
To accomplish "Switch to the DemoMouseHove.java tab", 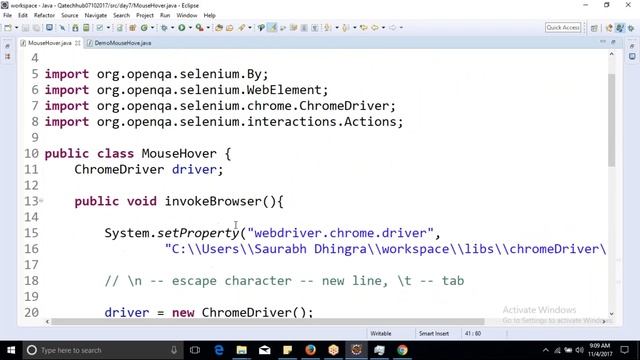I will click(122, 43).
